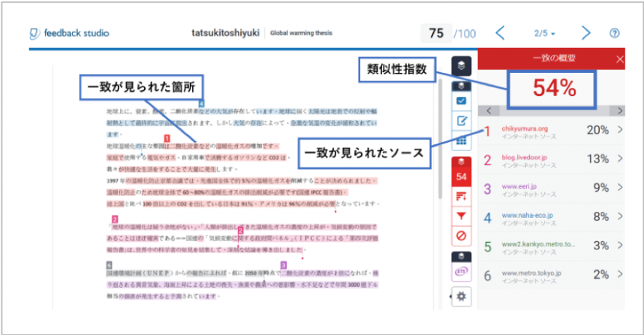The height and width of the screenshot is (335, 644).
Task: Click the 13% match percentage
Action: (x=597, y=158)
